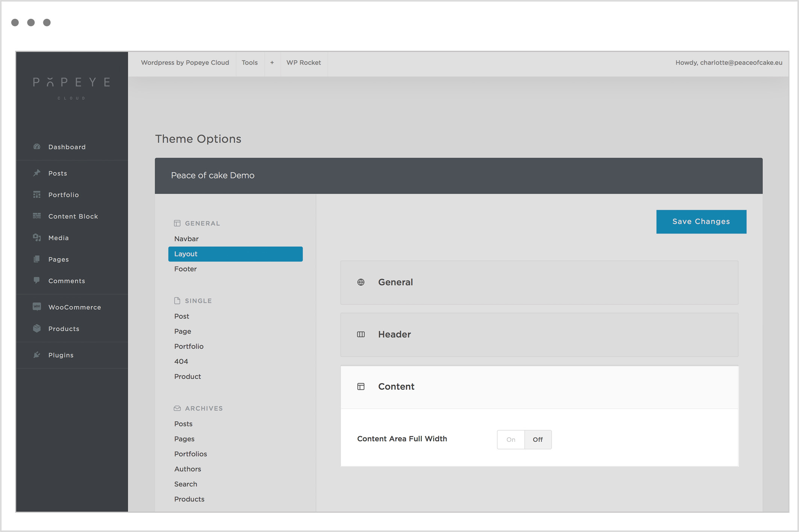Click the ARCHIVES section envelope icon
Viewport: 799px width, 532px height.
[177, 408]
